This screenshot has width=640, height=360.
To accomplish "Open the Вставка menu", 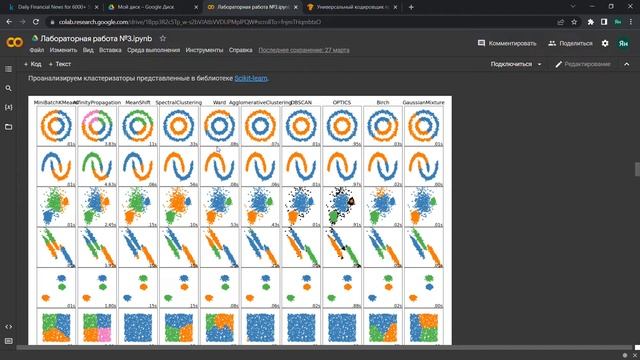I will (x=110, y=50).
